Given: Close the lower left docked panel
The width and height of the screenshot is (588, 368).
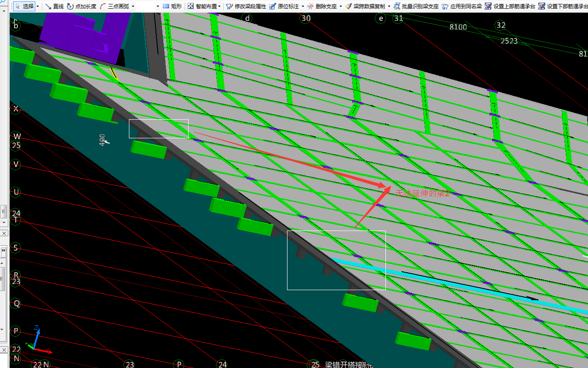Looking at the screenshot, I should [x=4, y=350].
